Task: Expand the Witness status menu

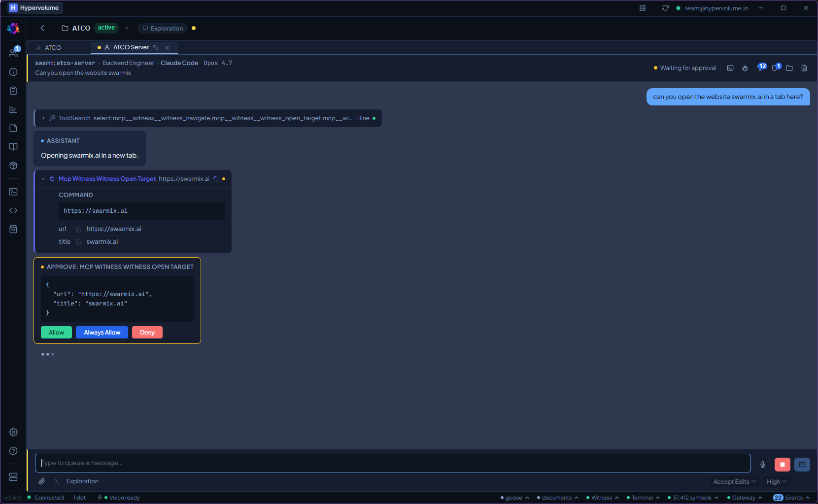Action: (x=603, y=498)
